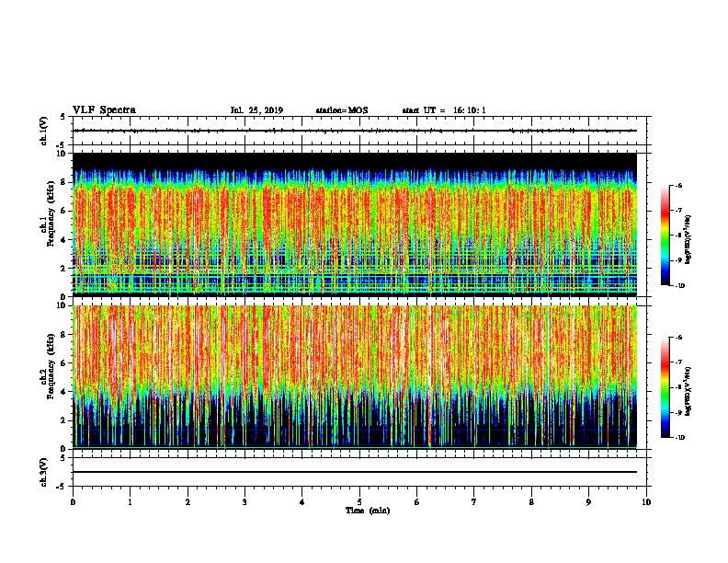Click the ch.1 voltage waveform trace
728x563 pixels.
point(355,131)
